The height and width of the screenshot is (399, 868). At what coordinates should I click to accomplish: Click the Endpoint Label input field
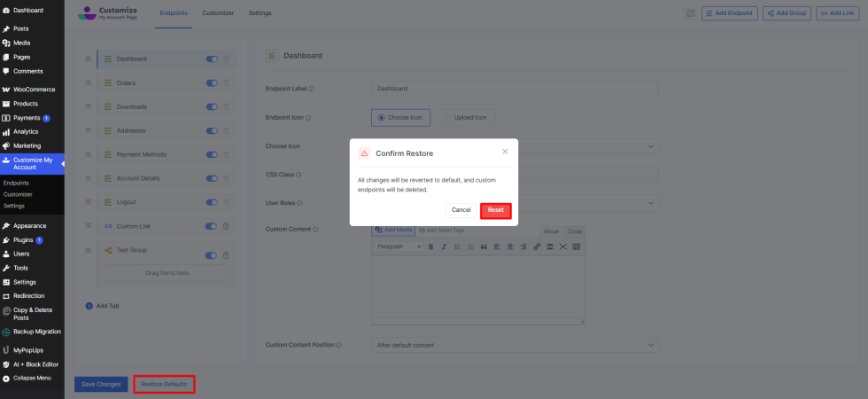coord(515,89)
